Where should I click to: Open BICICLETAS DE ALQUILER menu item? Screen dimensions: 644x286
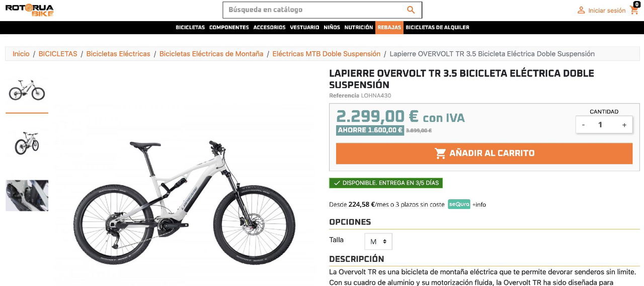(437, 27)
